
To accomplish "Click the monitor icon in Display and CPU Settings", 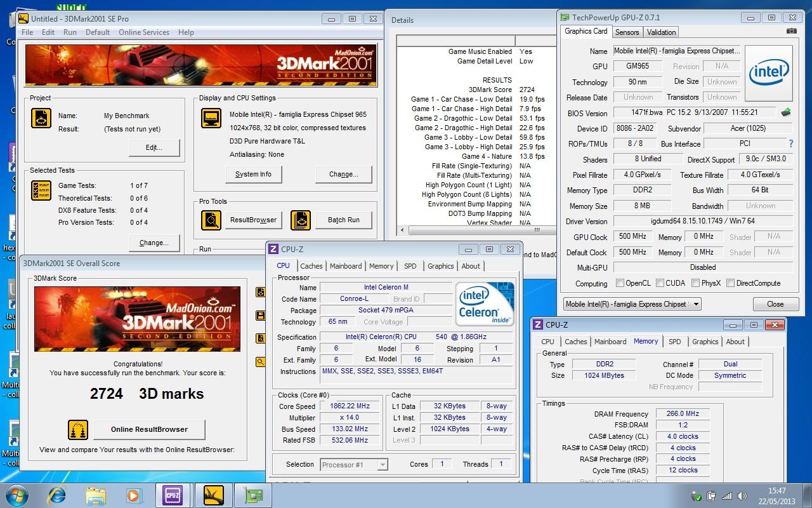I will tap(211, 119).
